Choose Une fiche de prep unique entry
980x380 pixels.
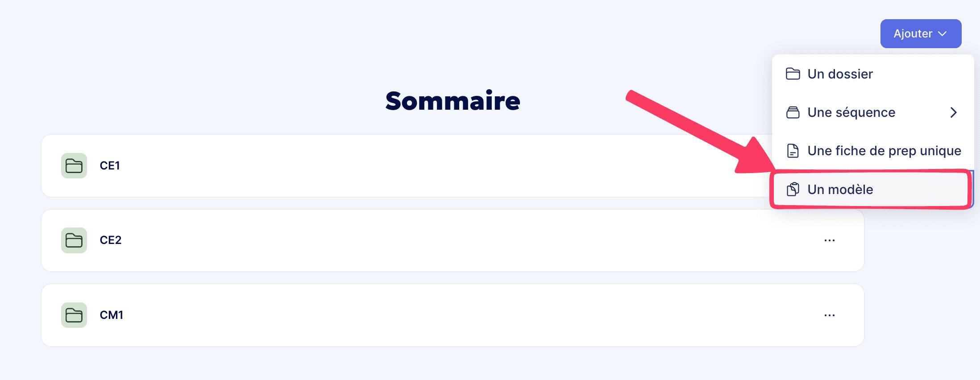coord(884,150)
